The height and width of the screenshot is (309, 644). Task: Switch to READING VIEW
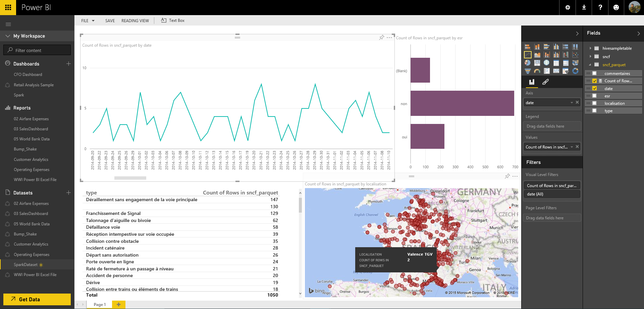pos(135,20)
